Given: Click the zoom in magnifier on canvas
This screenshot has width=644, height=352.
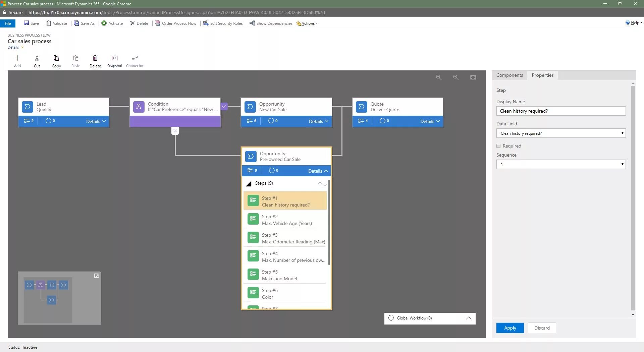Looking at the screenshot, I should [x=456, y=77].
